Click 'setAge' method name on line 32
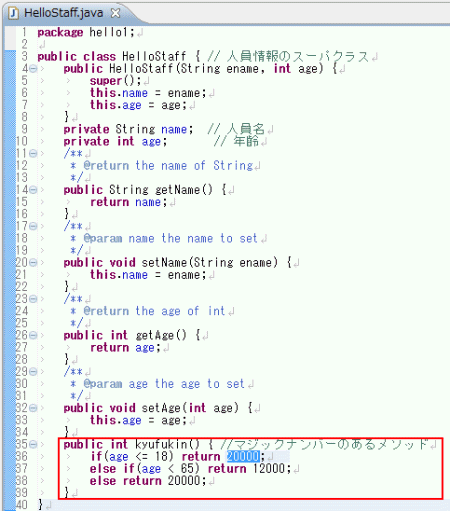The width and height of the screenshot is (450, 511). coord(161,408)
